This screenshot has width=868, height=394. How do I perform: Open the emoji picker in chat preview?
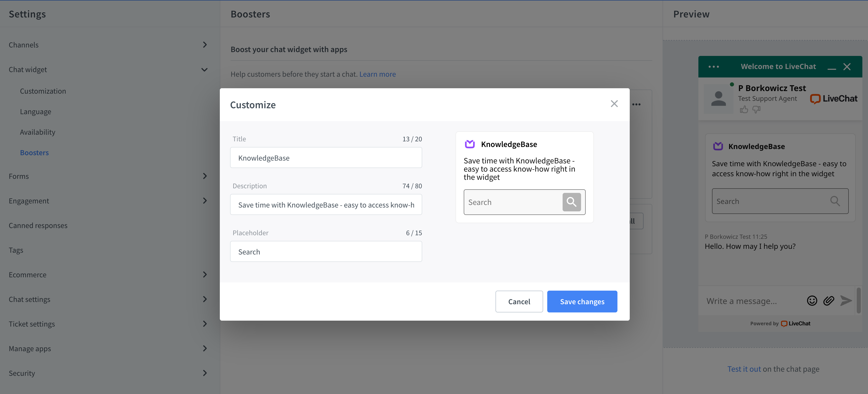click(x=812, y=301)
